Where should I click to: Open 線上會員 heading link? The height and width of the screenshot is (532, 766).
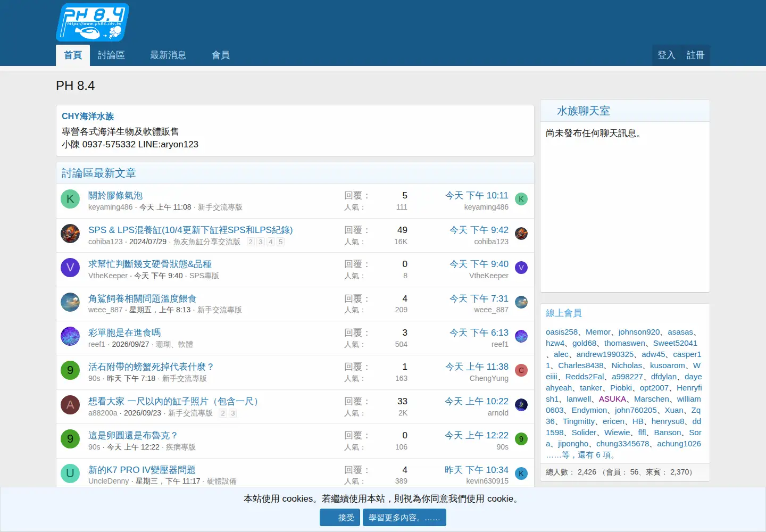pyautogui.click(x=564, y=313)
